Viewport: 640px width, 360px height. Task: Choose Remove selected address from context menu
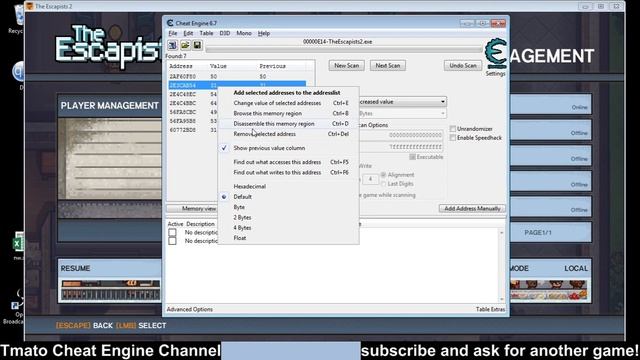(289, 134)
